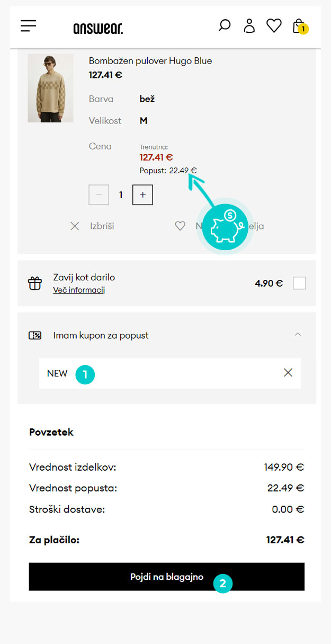
Task: Click the NEW coupon code field
Action: [170, 373]
